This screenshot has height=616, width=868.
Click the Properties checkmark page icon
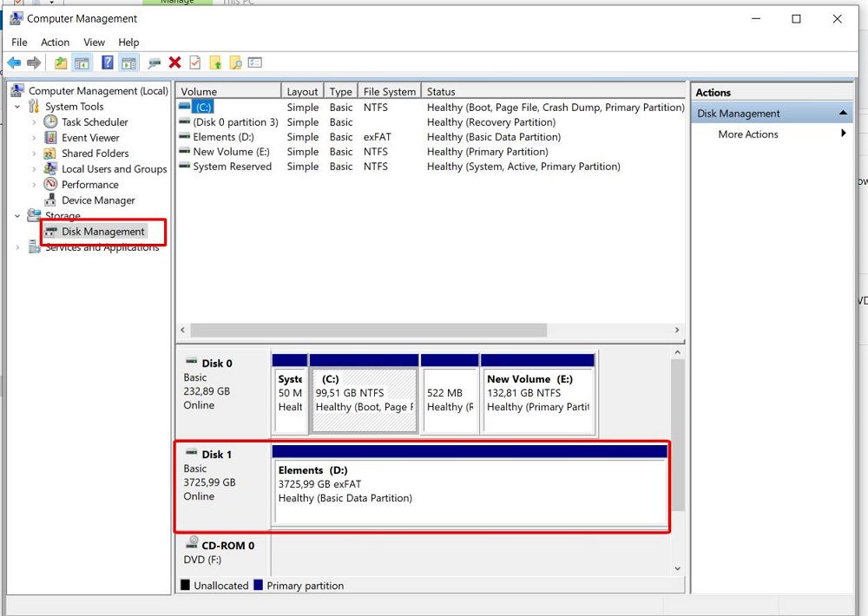[x=194, y=62]
